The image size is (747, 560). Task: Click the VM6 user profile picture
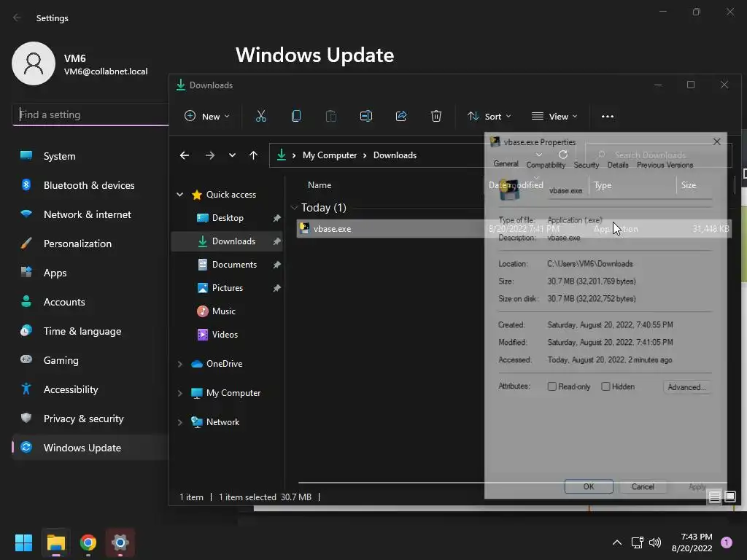click(x=34, y=63)
